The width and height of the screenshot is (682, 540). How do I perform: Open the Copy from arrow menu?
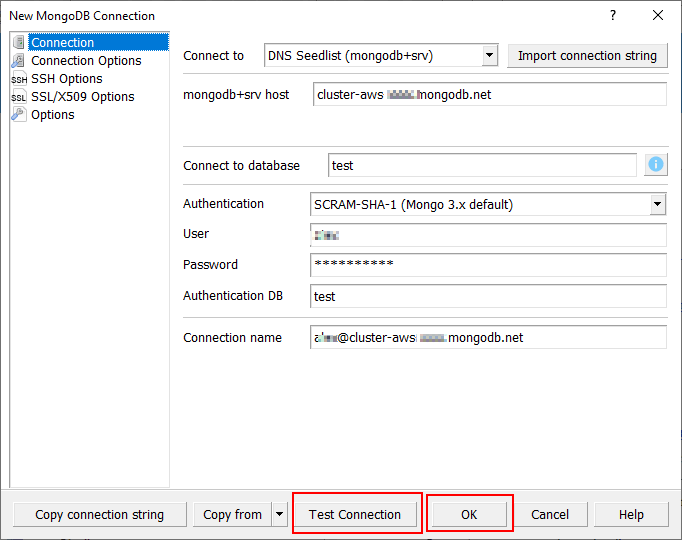tap(279, 515)
